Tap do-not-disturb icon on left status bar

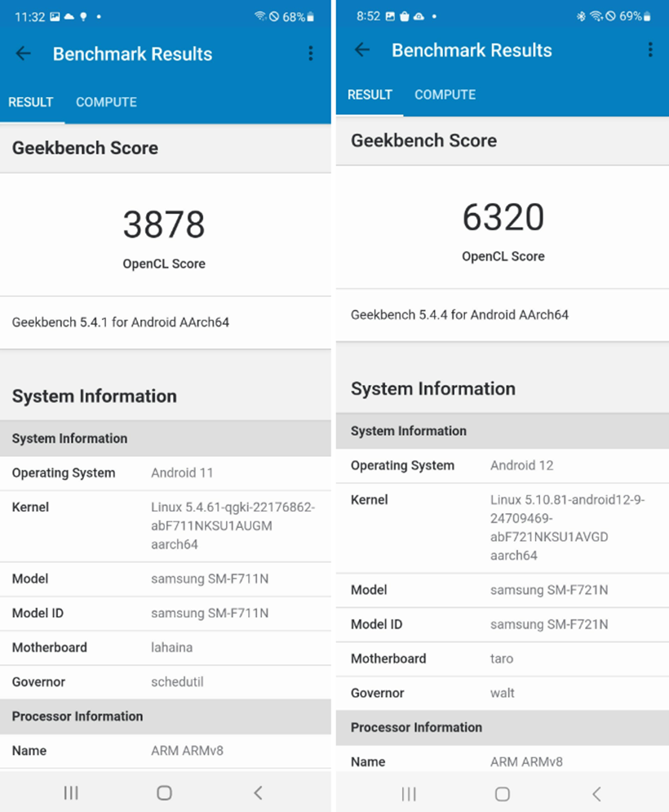pyautogui.click(x=274, y=17)
